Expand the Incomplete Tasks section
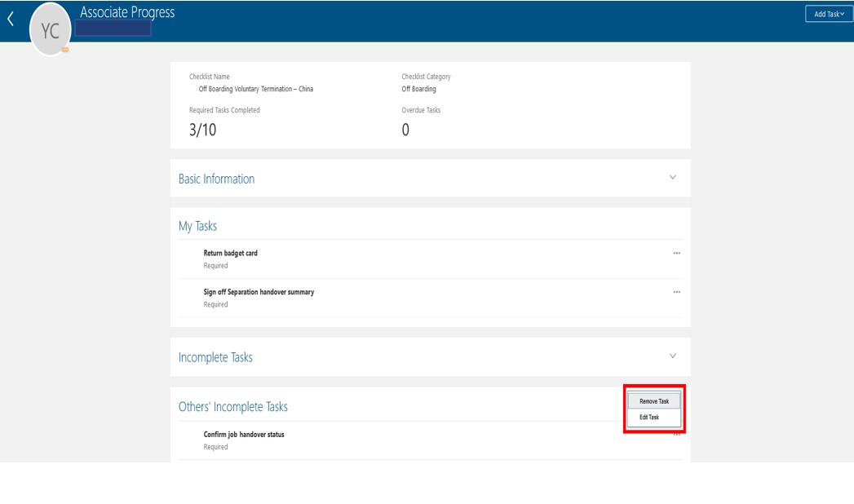The image size is (854, 504). 670,356
